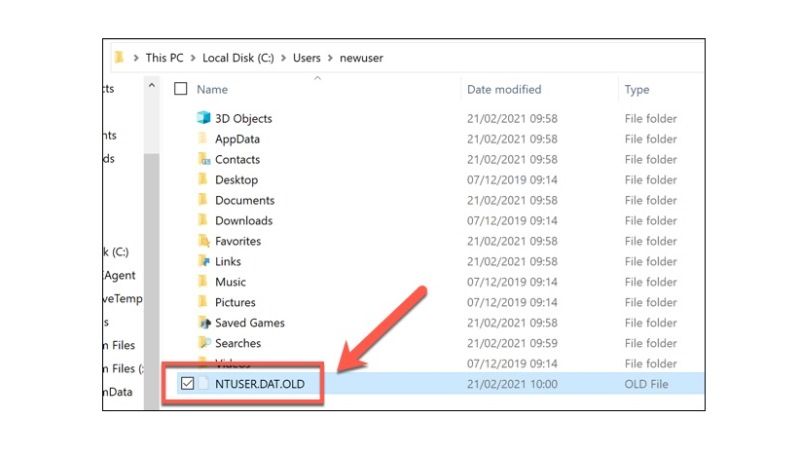Tick the select-all checkbox beside Name
Screen dimensions: 800x450
181,89
